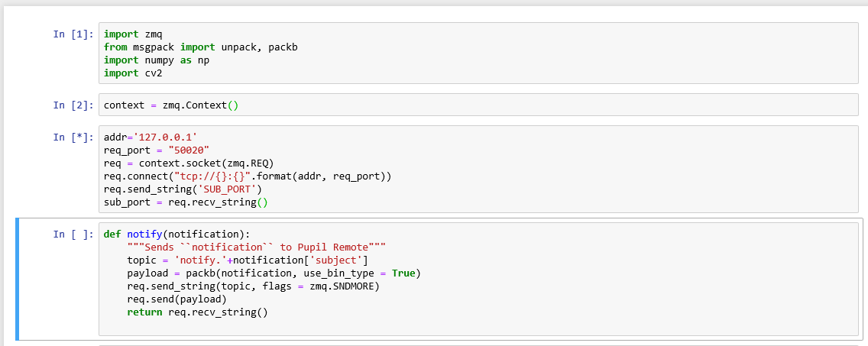Place cursor on the req.connect line

pos(248,176)
